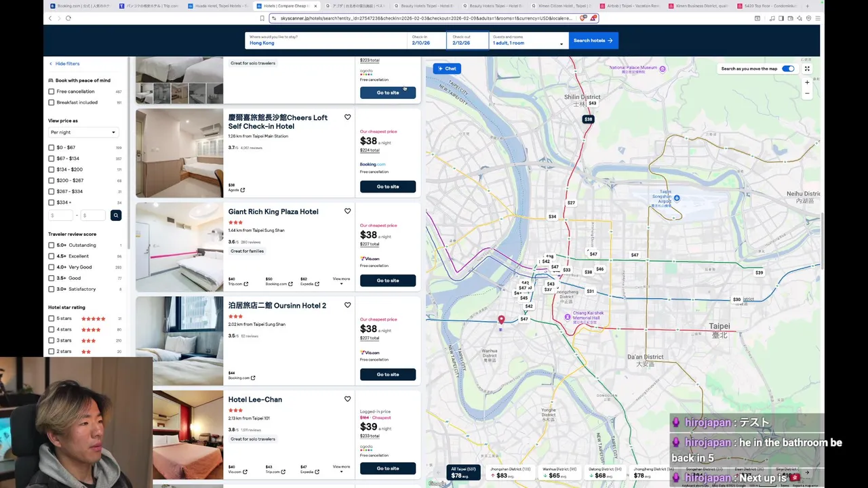Screen dimensions: 868x488
Task: Check the 5 stars hotel rating
Action: coord(52,319)
